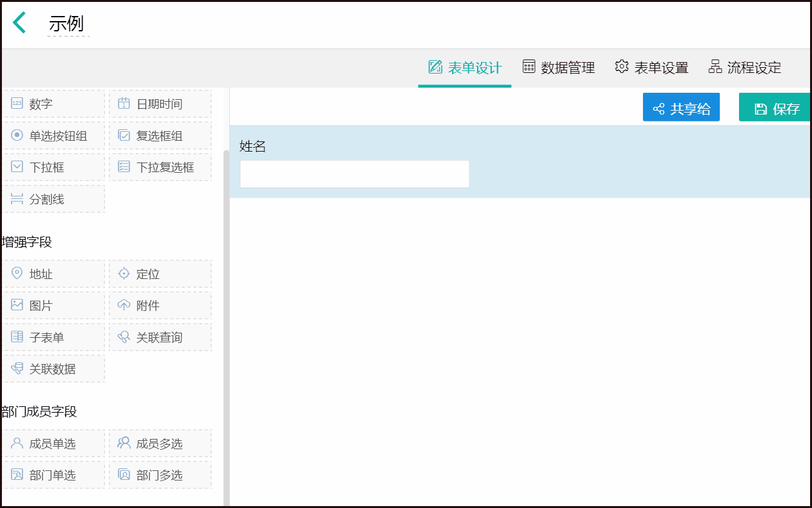The width and height of the screenshot is (812, 508).
Task: Click the 地址 location pin icon
Action: (x=17, y=274)
